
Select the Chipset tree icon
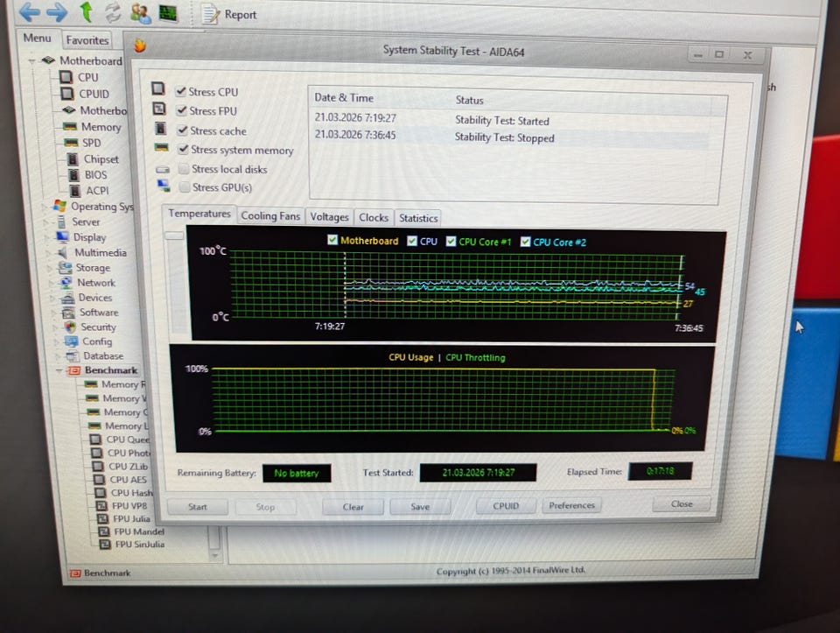tap(73, 159)
